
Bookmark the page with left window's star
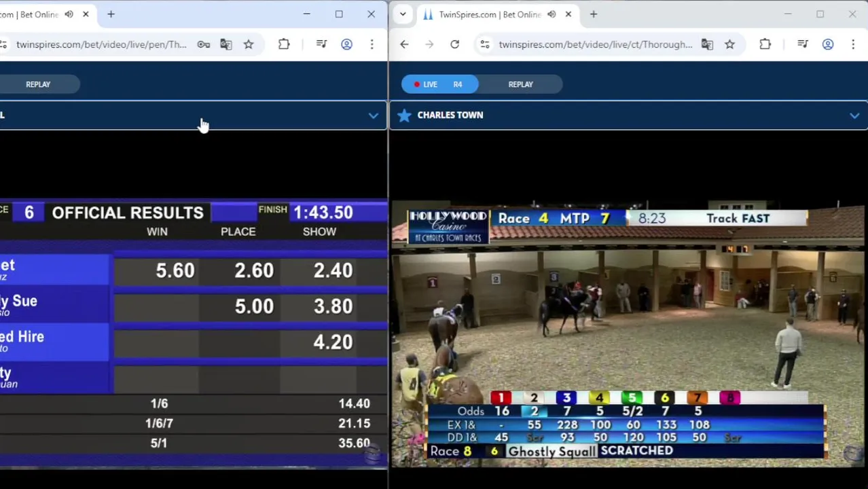249,45
